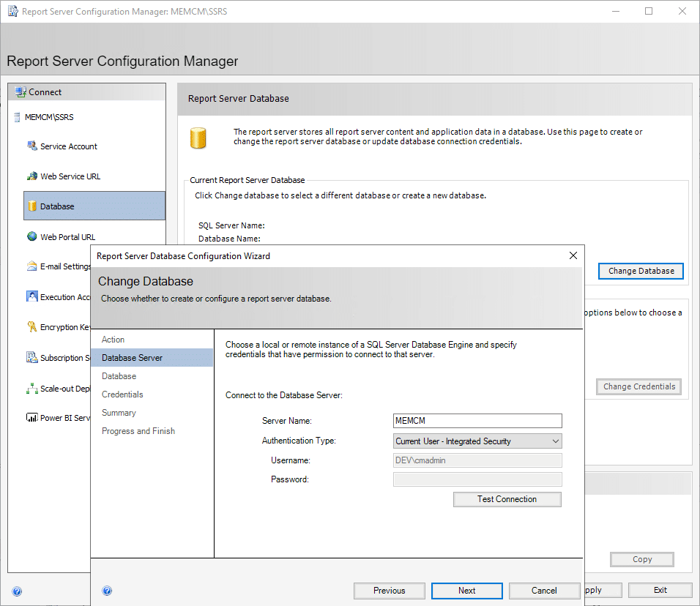700x606 pixels.
Task: Open the Authentication Type dropdown
Action: [477, 441]
